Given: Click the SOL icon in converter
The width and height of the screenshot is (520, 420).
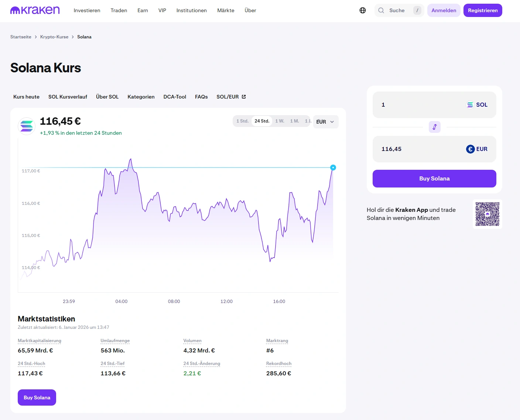Looking at the screenshot, I should 470,105.
